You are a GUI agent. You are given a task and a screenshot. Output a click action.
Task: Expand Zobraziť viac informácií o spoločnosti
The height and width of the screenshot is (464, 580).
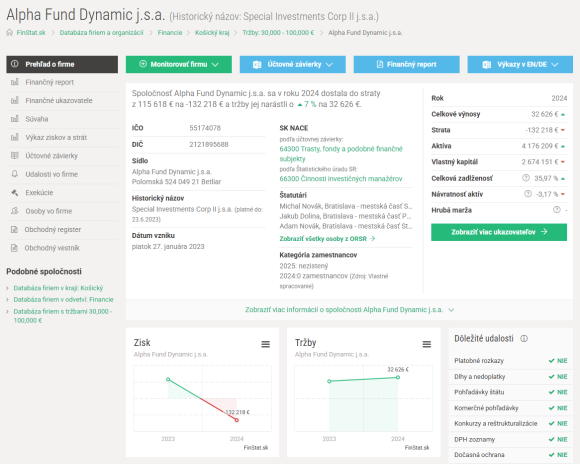(x=349, y=310)
